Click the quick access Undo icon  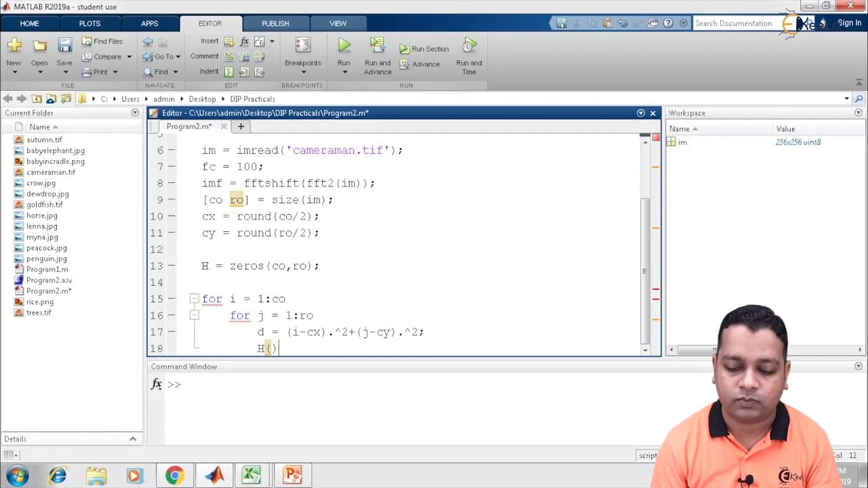coord(623,23)
